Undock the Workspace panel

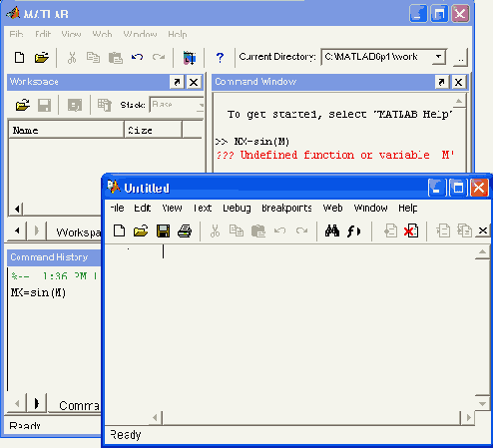click(177, 82)
